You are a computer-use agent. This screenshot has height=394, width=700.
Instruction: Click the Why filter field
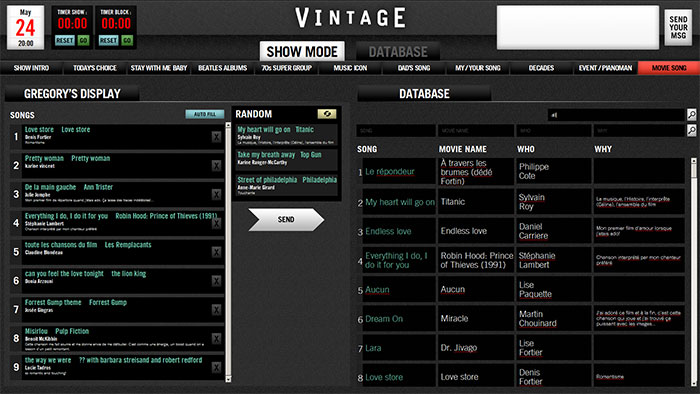pyautogui.click(x=638, y=131)
